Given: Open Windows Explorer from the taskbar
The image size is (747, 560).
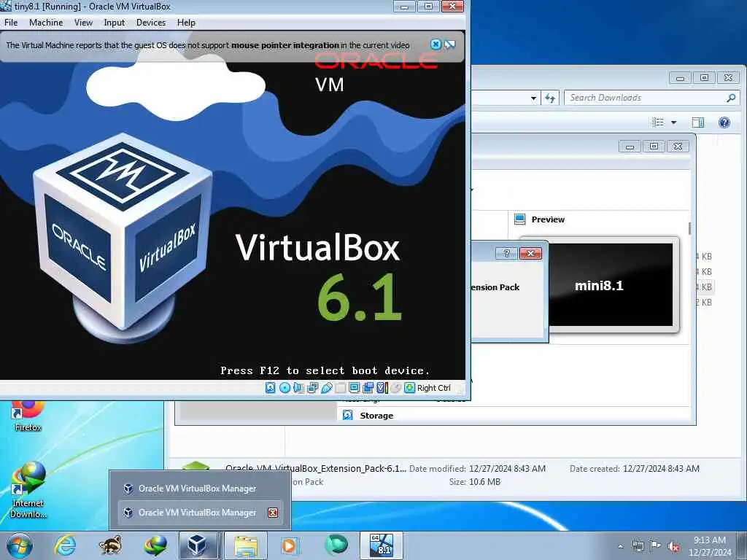Looking at the screenshot, I should click(x=245, y=545).
